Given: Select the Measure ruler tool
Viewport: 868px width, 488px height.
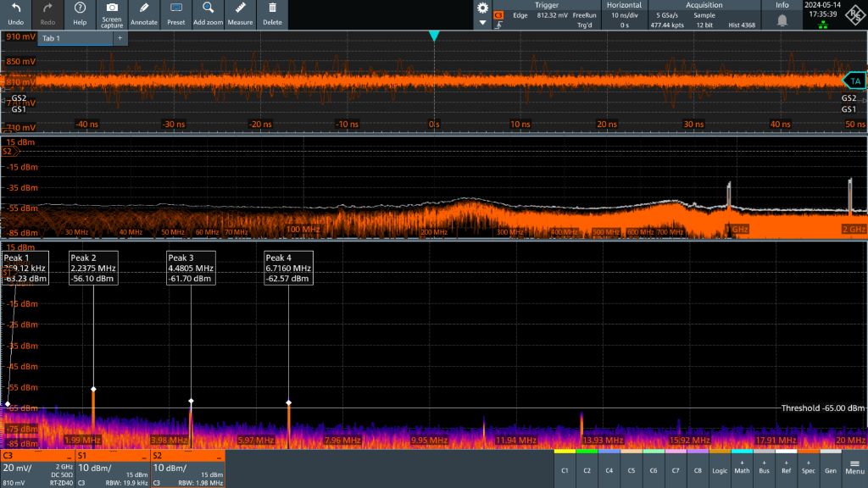Looking at the screenshot, I should pos(240,8).
